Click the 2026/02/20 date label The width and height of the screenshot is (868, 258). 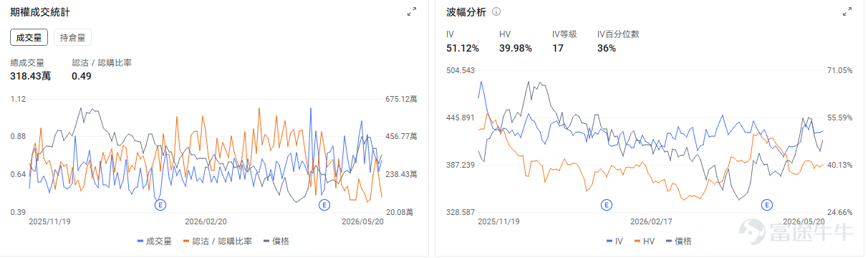206,222
